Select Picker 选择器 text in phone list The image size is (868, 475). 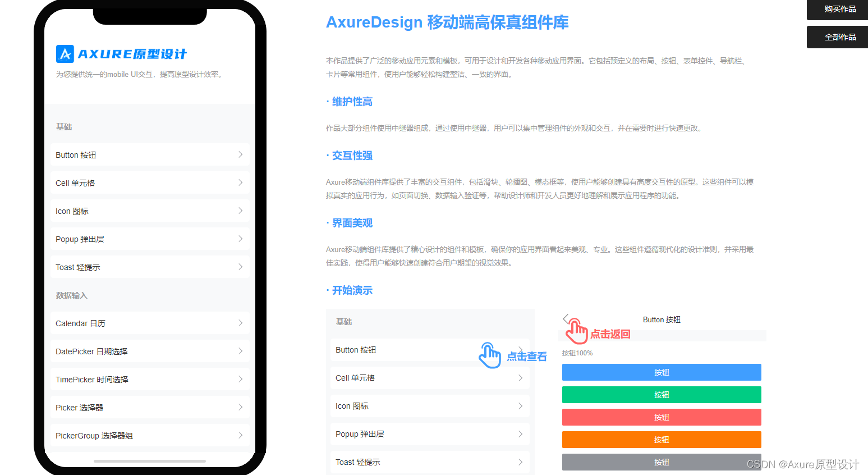79,408
